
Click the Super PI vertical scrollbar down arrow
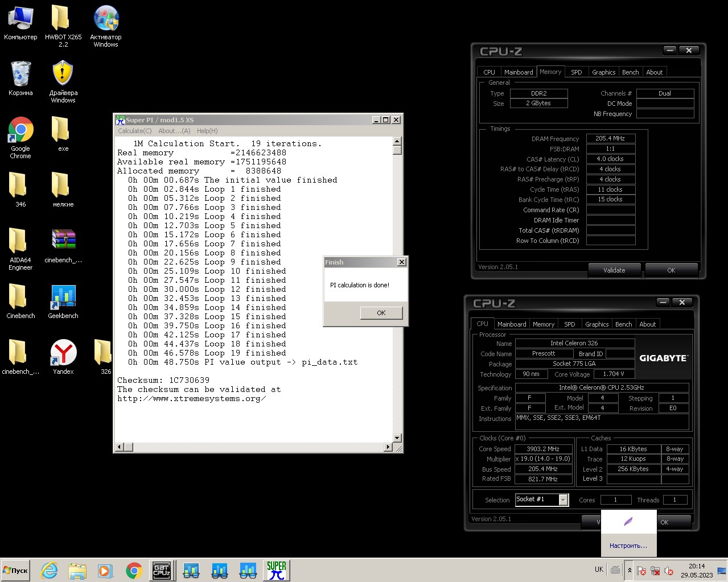click(x=397, y=438)
